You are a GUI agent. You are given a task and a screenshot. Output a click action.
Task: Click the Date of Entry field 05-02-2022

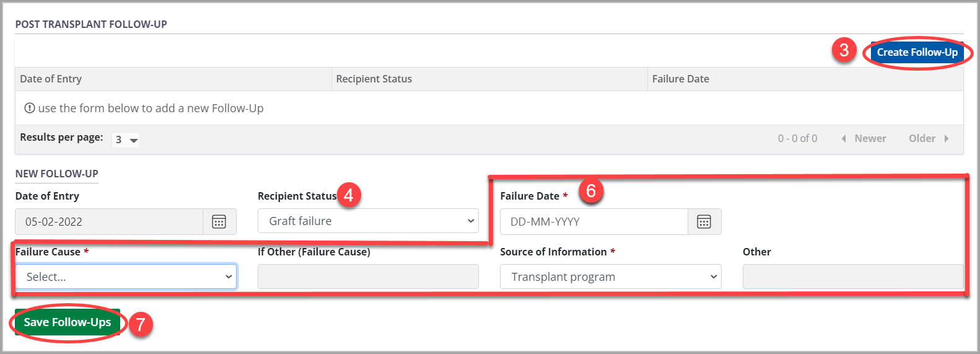109,222
